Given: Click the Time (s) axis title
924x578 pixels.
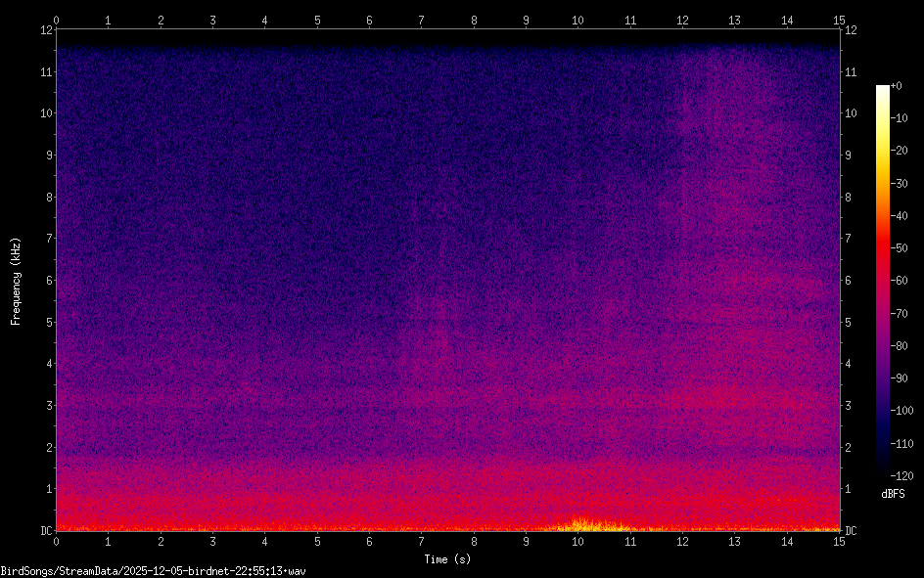Looking at the screenshot, I should coord(448,559).
